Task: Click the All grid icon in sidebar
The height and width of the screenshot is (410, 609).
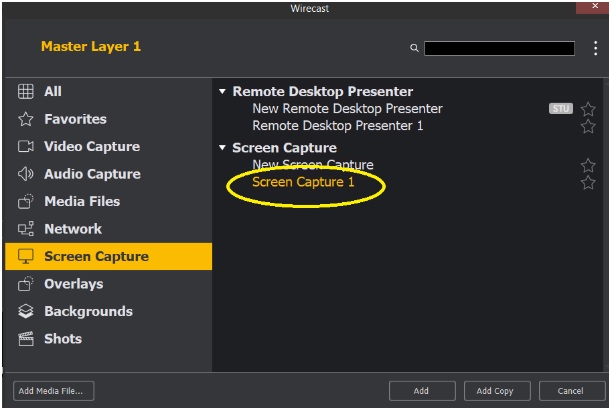Action: (x=26, y=92)
